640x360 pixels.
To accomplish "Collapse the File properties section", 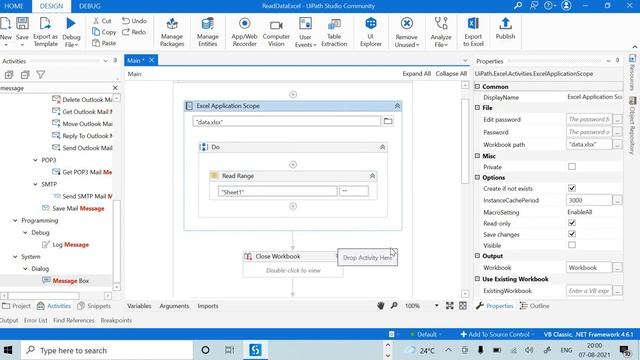I will click(x=477, y=108).
